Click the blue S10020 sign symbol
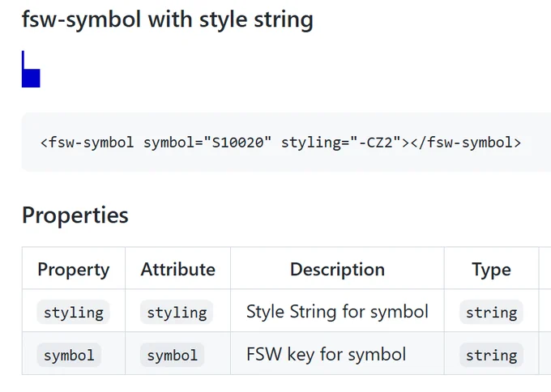The image size is (551, 392). click(31, 69)
